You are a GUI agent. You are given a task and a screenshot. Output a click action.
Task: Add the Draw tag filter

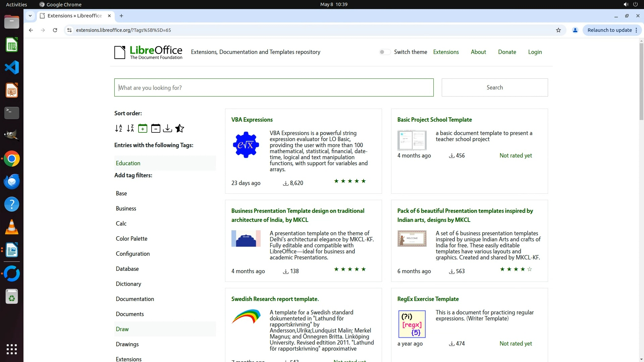122,329
